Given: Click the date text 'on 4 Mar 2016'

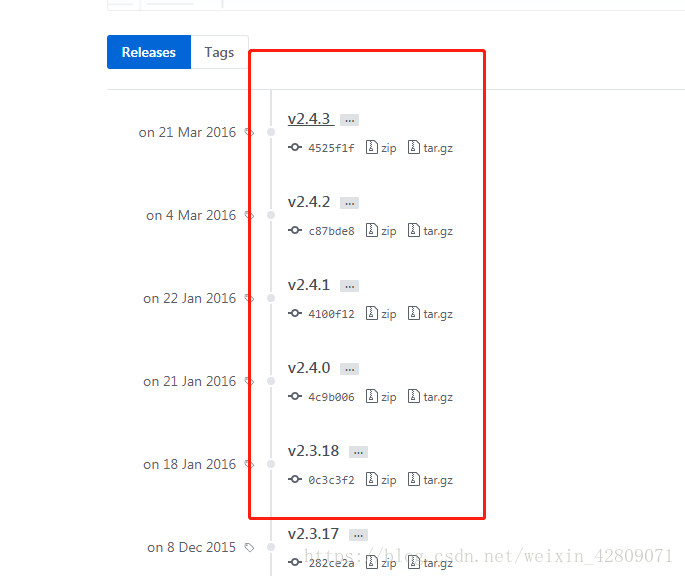Looking at the screenshot, I should [191, 215].
